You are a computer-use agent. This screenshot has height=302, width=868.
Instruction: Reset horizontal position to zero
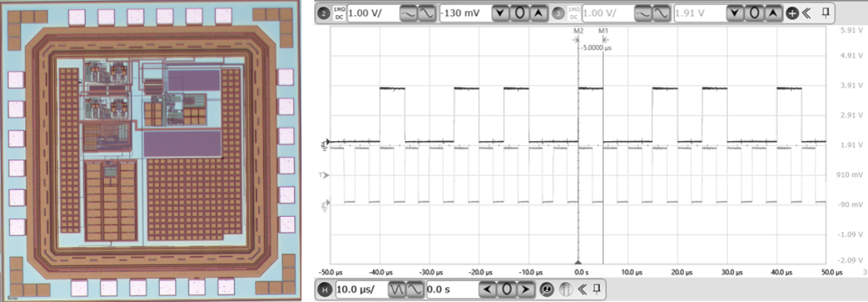[507, 289]
